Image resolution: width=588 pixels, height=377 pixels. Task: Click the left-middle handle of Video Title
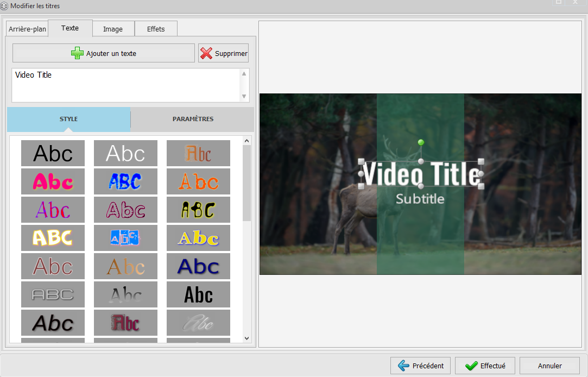click(361, 174)
